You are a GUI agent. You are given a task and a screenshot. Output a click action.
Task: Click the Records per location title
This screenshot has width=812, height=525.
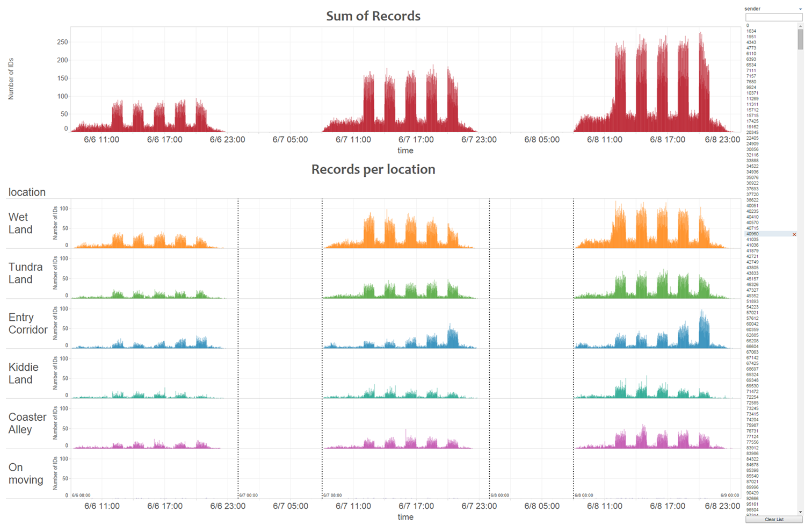(x=373, y=169)
